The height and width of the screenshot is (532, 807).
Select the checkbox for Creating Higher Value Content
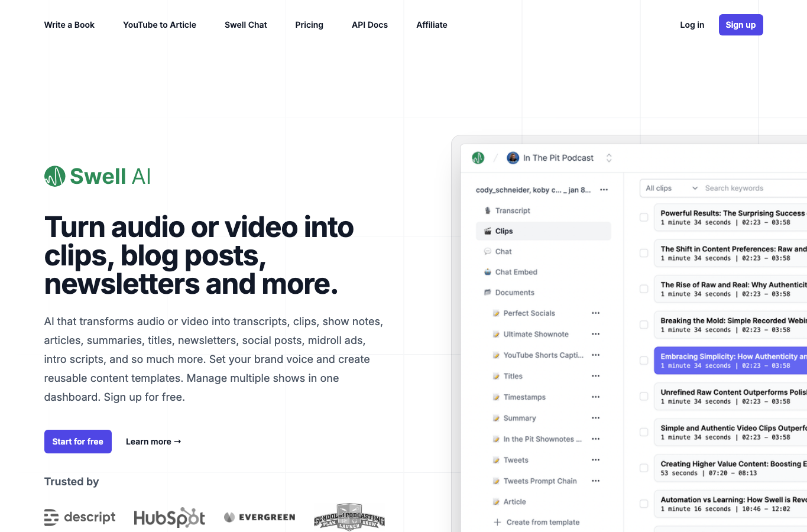(644, 468)
